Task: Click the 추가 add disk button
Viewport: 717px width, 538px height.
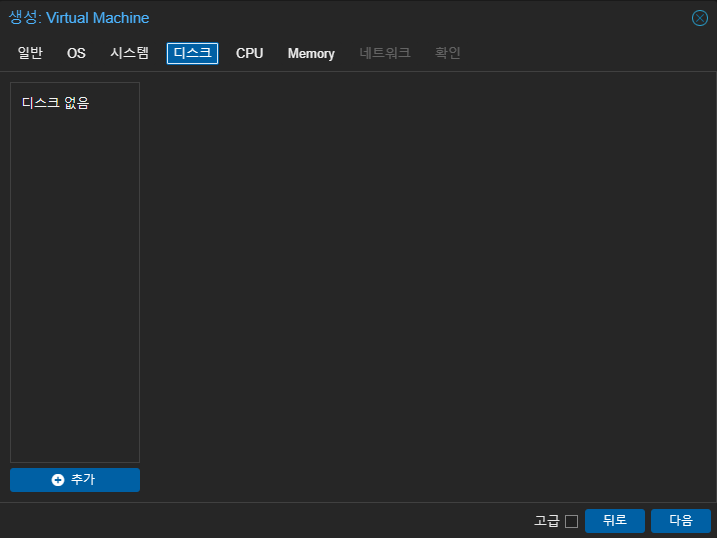Action: [75, 480]
